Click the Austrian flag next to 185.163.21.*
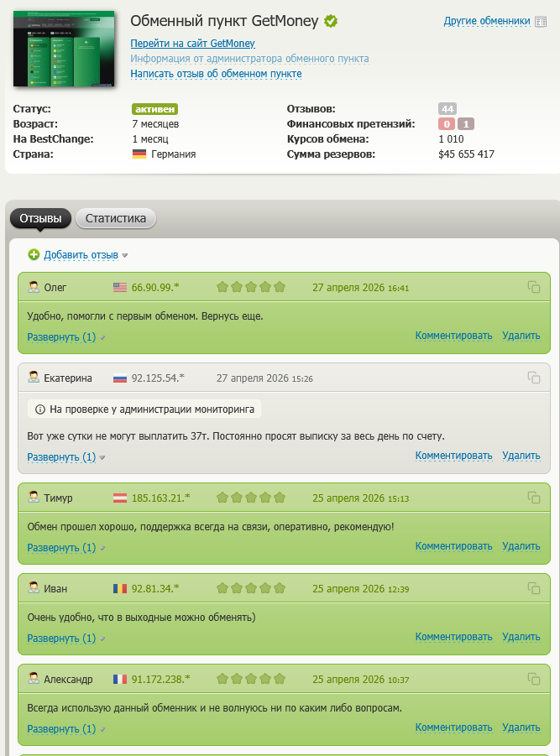The width and height of the screenshot is (560, 756). (x=120, y=498)
